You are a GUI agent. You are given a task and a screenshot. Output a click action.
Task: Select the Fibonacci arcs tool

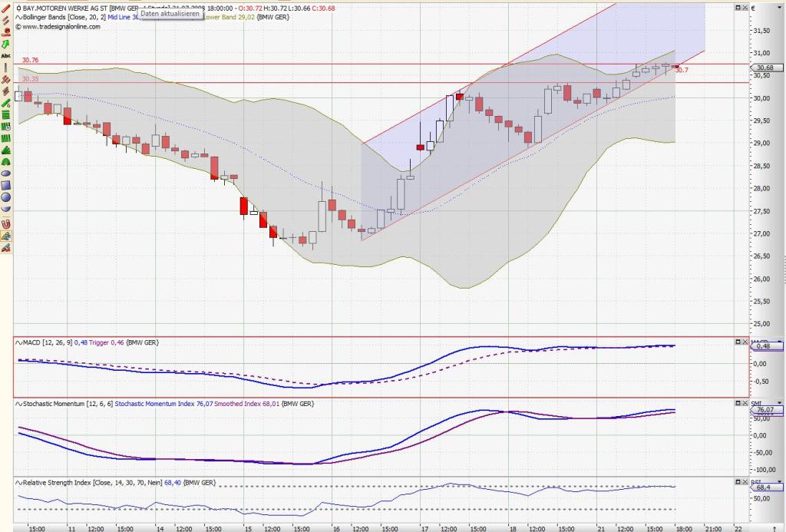tap(6, 162)
